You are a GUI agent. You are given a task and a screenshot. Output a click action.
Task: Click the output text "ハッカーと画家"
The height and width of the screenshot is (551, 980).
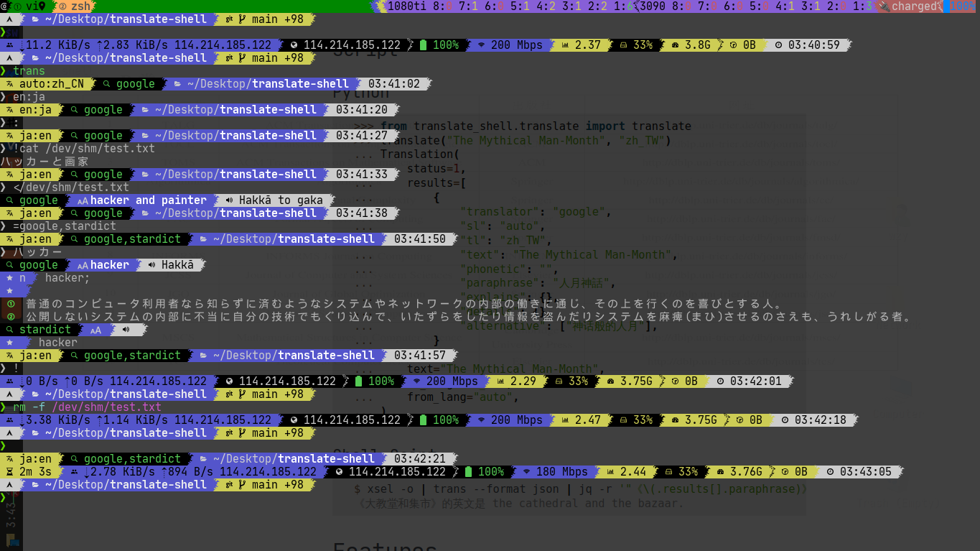click(x=45, y=161)
